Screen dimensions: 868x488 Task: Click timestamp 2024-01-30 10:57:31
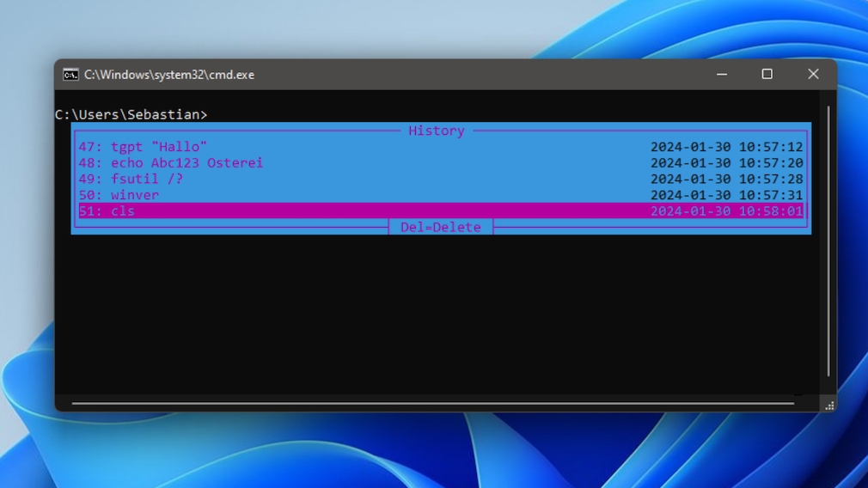pos(726,195)
